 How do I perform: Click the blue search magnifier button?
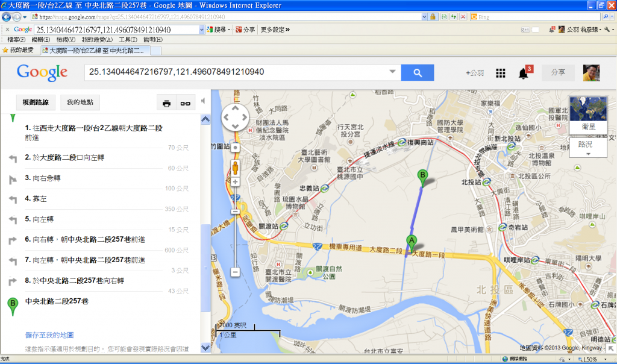(x=417, y=72)
